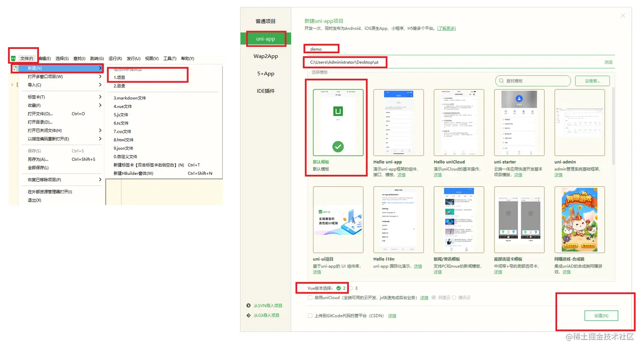Choose the 腾讯云 radio option
Image resolution: width=644 pixels, height=351 pixels.
(454, 297)
